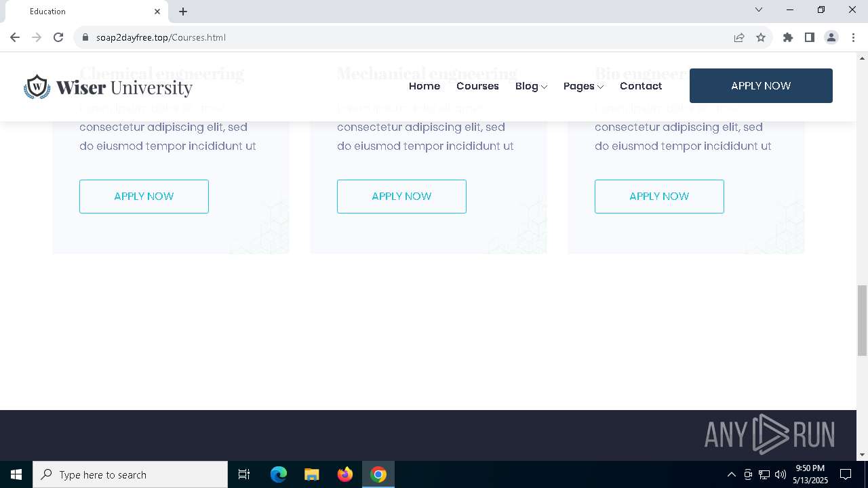
Task: Toggle the browser side panel icon
Action: pyautogui.click(x=810, y=37)
